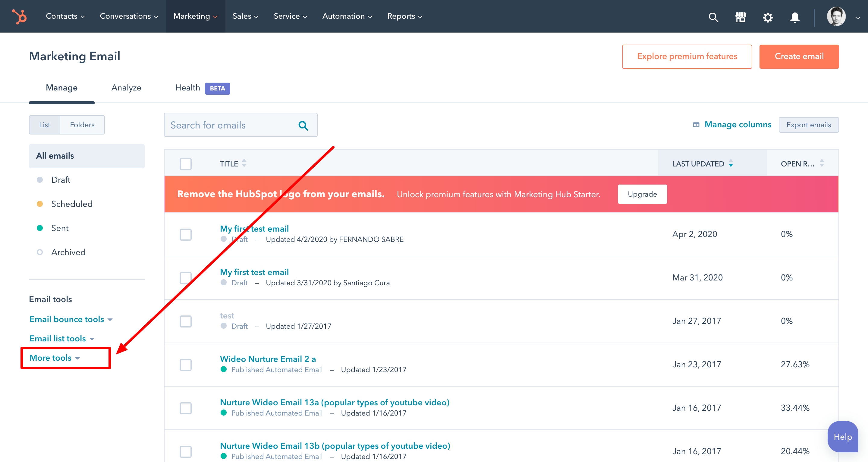Open the Marketplace storefront icon
Screen dimensions: 868x462
(x=741, y=17)
